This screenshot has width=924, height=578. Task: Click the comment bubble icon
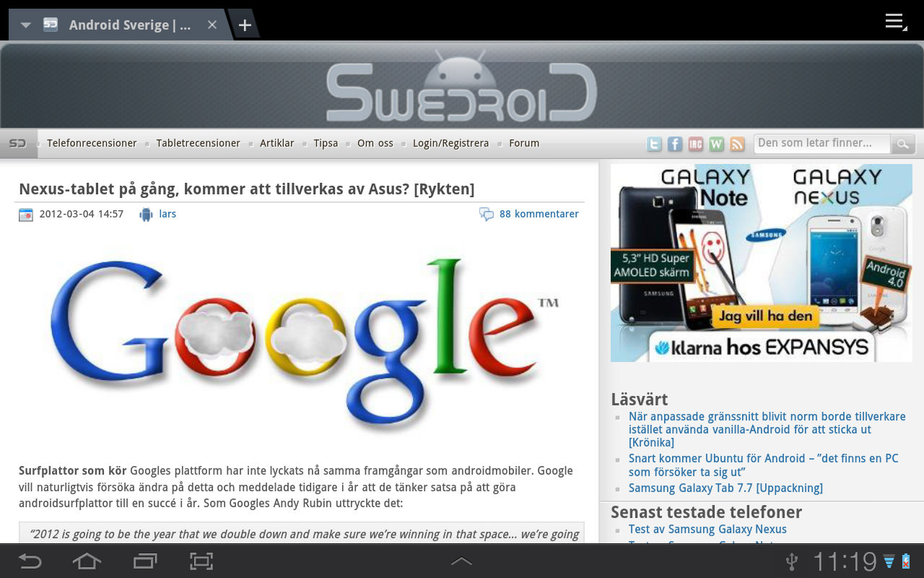coord(487,215)
